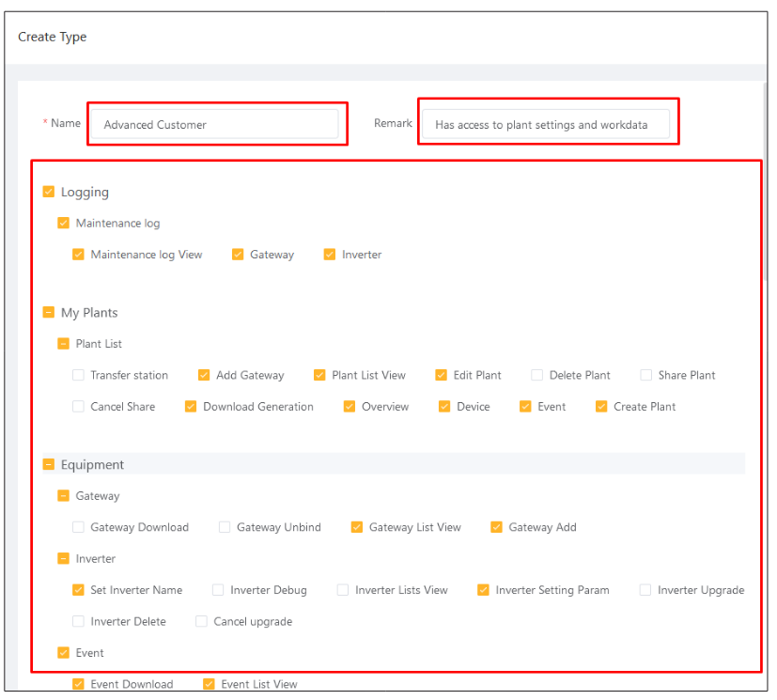Check the Cancel upgrade checkbox
The height and width of the screenshot is (700, 777).
201,621
